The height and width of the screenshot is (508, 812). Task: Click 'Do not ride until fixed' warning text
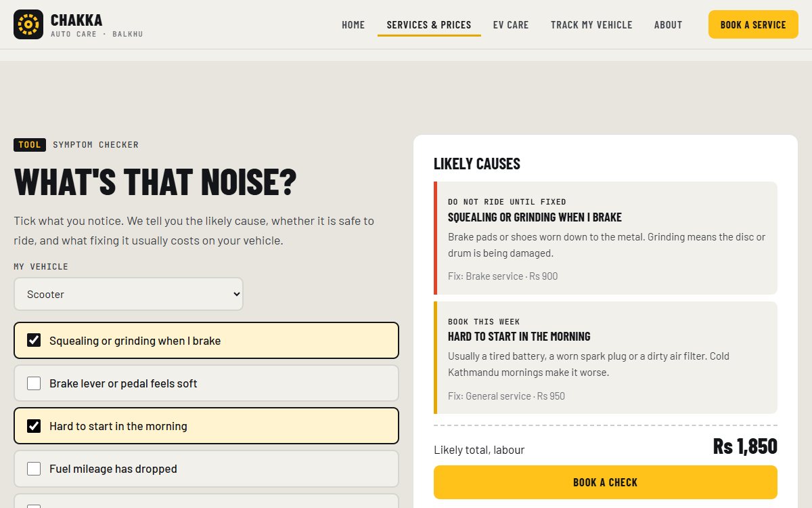pyautogui.click(x=507, y=202)
